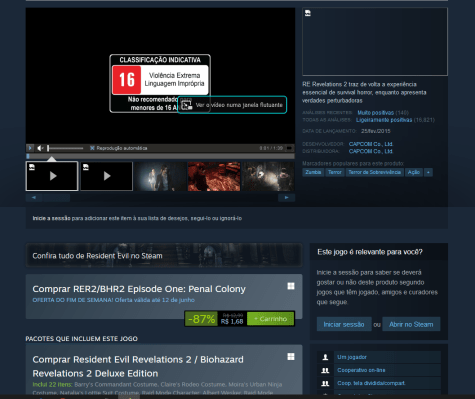Screen dimensions: 475x399
Task: Enter fullscreen video mode
Action: pos(289,148)
